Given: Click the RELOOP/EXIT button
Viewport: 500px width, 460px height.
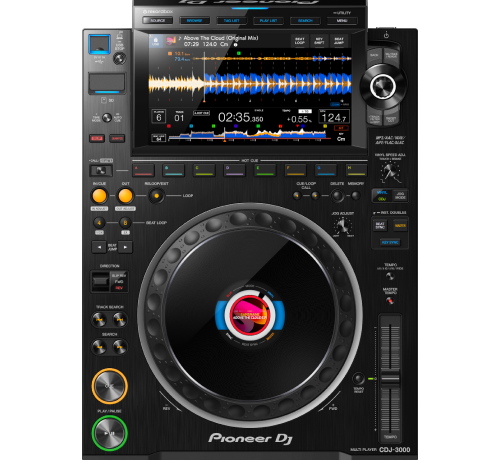Looking at the screenshot, I should click(156, 196).
